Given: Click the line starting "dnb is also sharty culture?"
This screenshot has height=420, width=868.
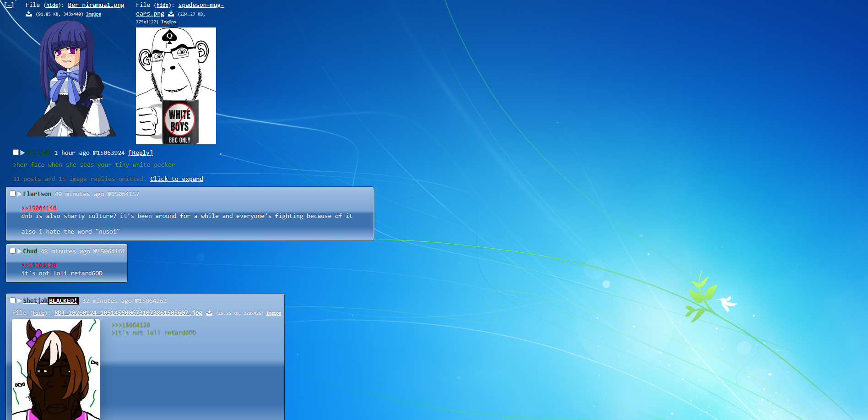Looking at the screenshot, I should (x=187, y=216).
